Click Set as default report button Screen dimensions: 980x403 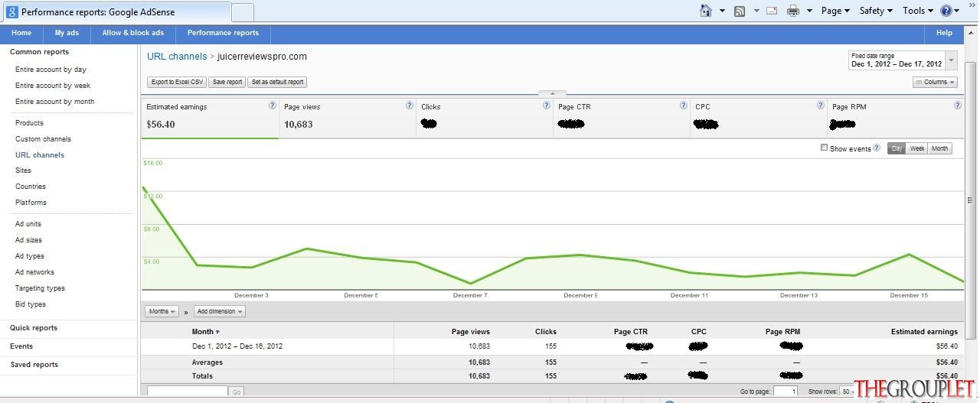coord(278,82)
